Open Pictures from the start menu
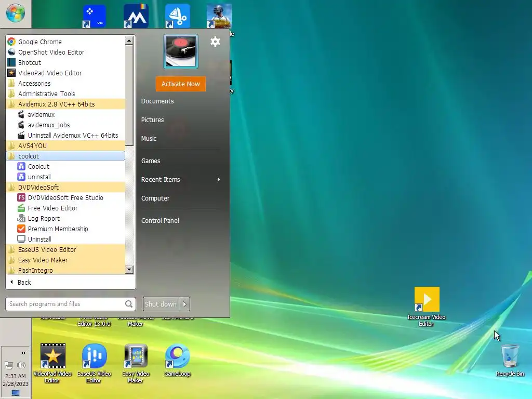Image resolution: width=532 pixels, height=399 pixels. [x=152, y=120]
